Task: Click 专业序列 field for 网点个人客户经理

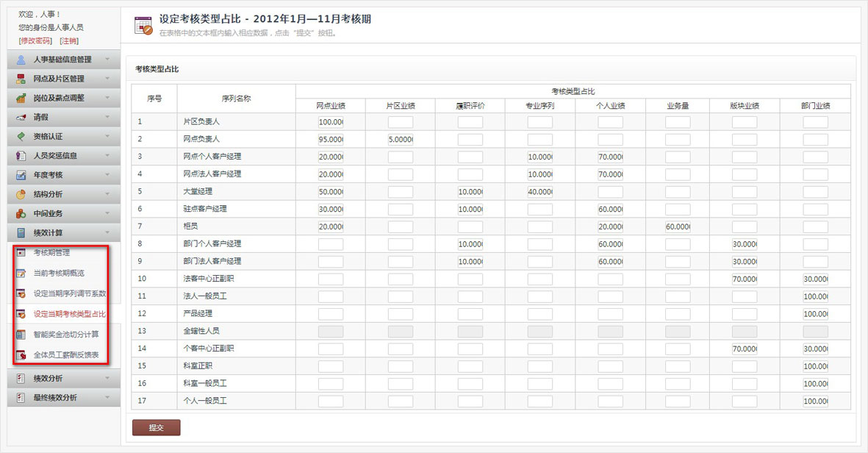Action: coord(539,157)
